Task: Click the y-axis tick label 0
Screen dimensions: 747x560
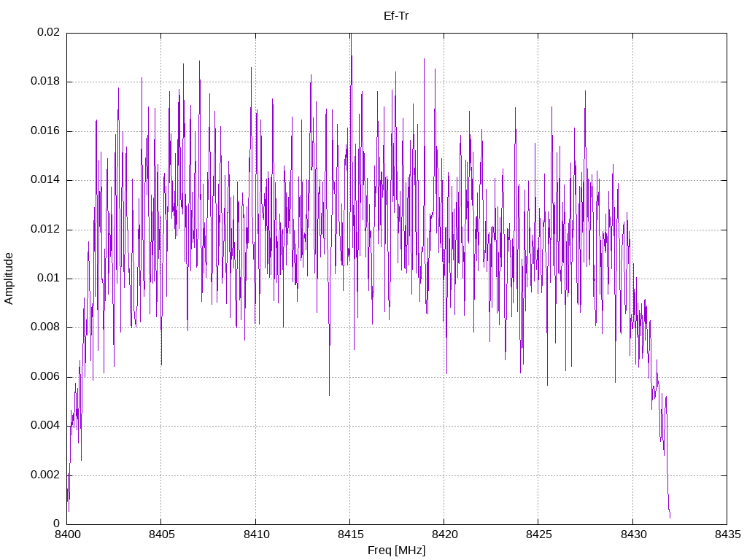Action: 57,524
